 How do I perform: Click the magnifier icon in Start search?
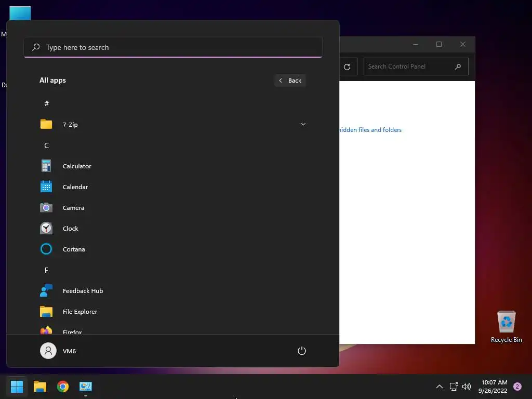pyautogui.click(x=36, y=47)
